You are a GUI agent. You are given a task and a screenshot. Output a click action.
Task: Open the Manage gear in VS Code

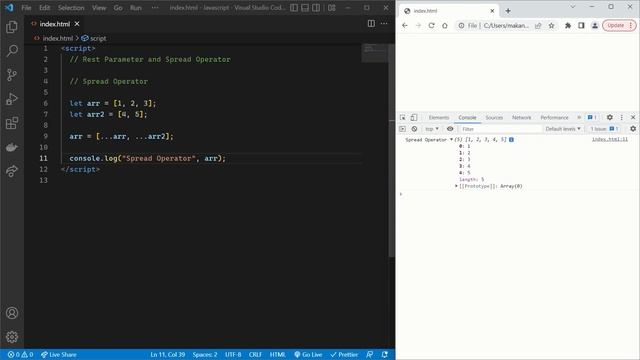(x=12, y=337)
